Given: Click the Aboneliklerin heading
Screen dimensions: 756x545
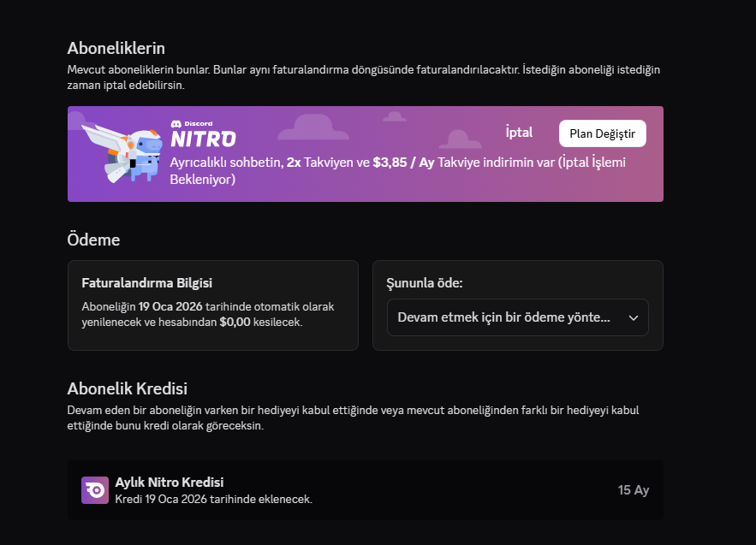Looking at the screenshot, I should (x=116, y=48).
